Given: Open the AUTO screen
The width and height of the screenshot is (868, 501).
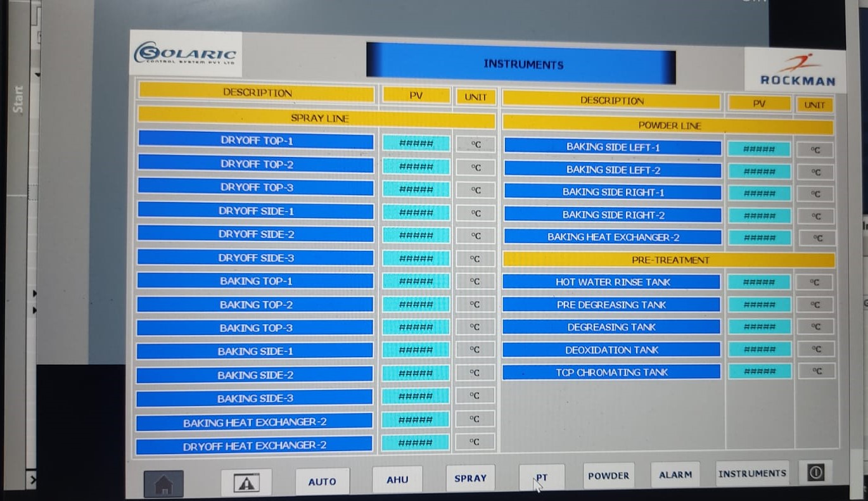Looking at the screenshot, I should [322, 481].
